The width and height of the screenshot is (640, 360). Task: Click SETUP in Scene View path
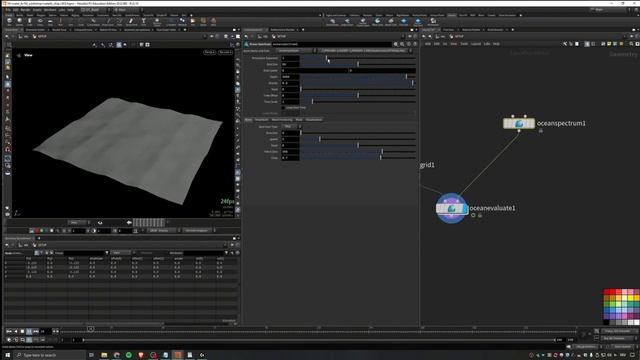click(42, 36)
